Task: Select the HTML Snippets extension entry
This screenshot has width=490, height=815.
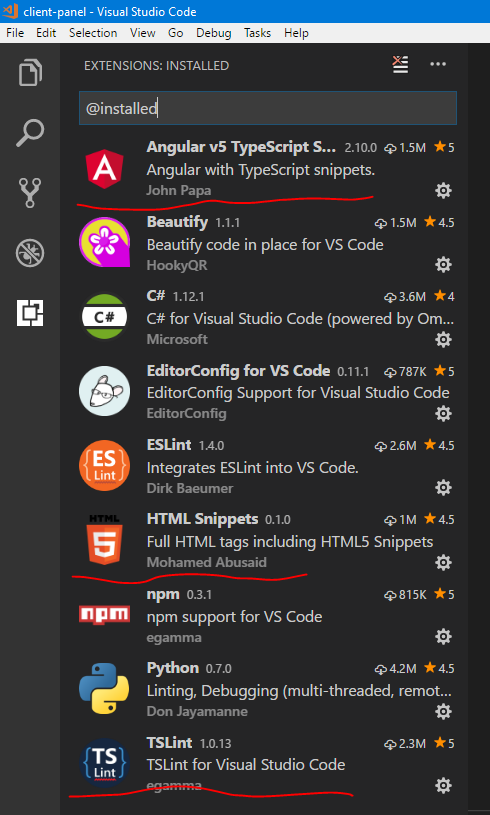Action: tap(268, 541)
